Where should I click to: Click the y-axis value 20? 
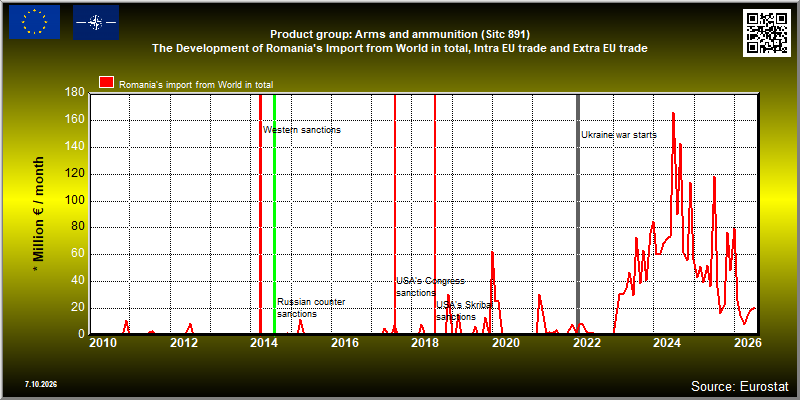[x=78, y=308]
